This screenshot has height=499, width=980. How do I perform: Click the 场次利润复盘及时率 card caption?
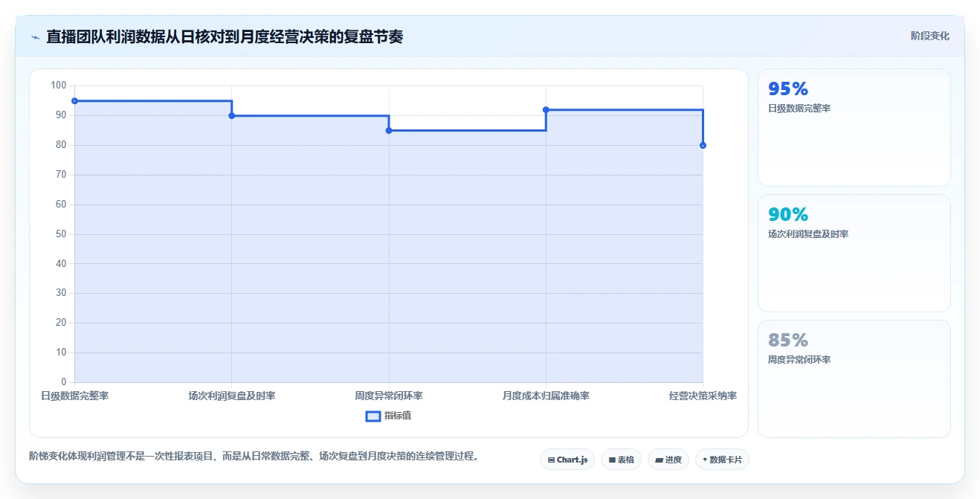pos(808,234)
